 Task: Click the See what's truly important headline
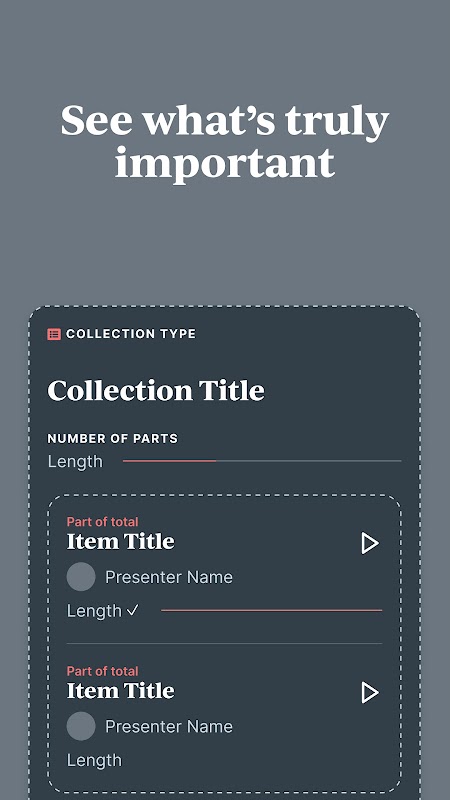tap(225, 142)
